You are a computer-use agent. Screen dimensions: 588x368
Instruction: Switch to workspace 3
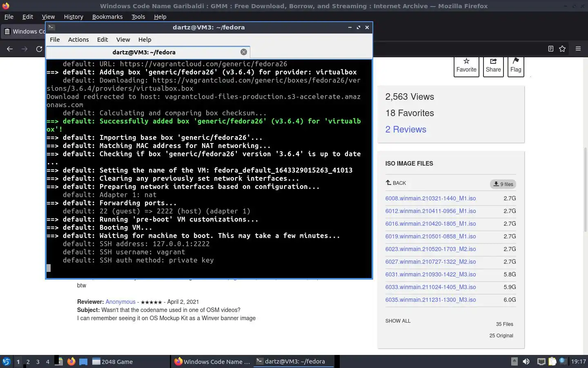38,361
